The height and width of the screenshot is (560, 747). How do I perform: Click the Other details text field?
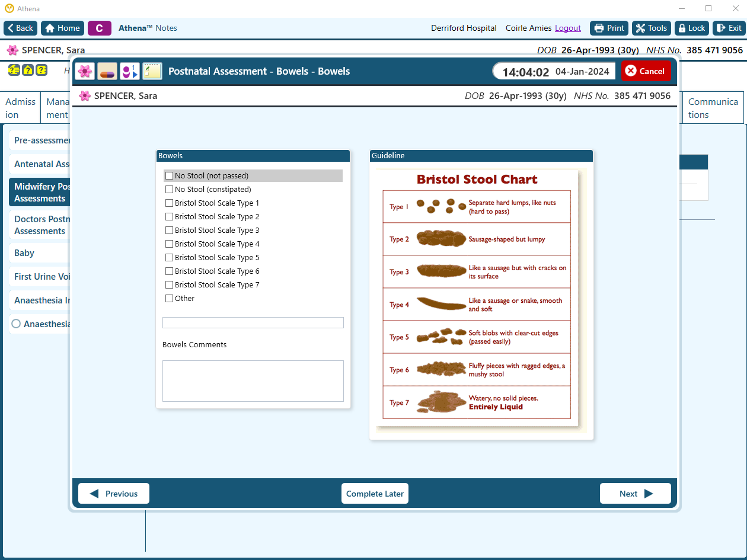253,322
